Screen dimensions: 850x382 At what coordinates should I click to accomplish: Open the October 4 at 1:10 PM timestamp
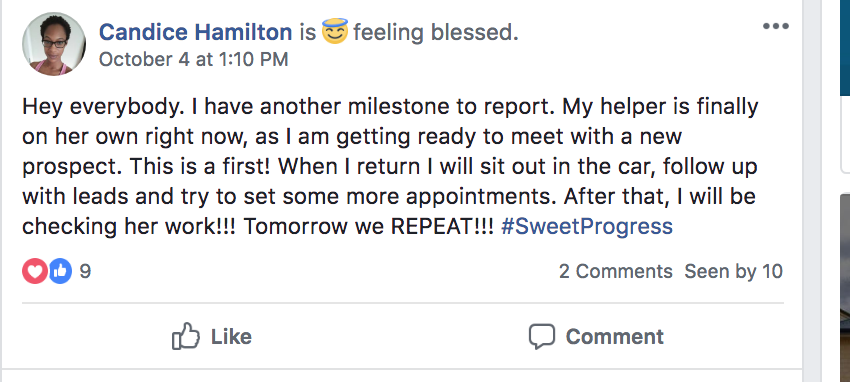(193, 60)
